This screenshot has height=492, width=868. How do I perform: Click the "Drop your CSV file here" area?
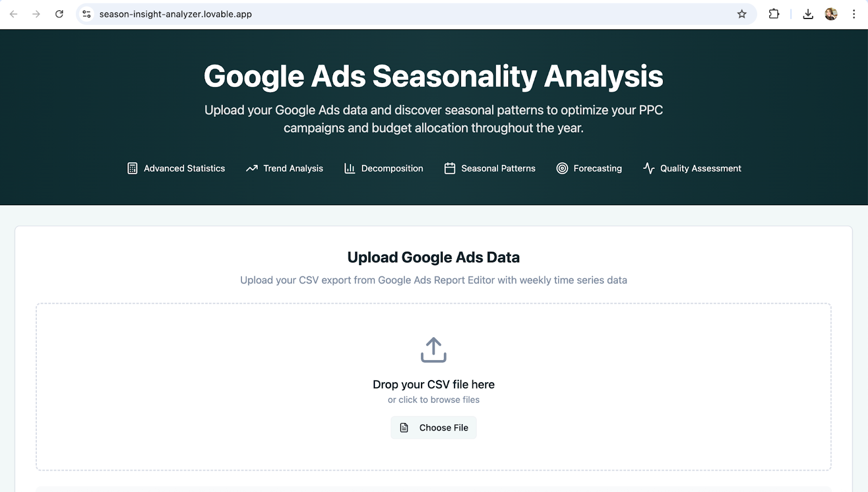(x=433, y=384)
